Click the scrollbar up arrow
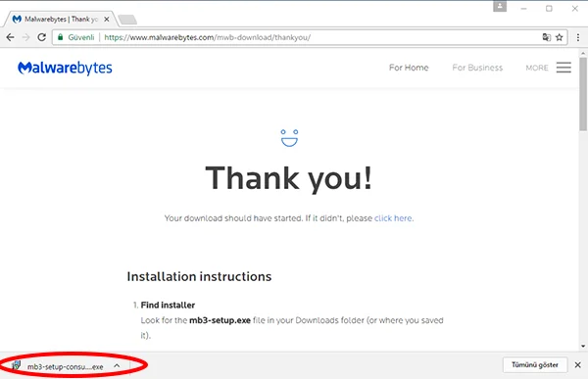This screenshot has height=379, width=588. click(x=583, y=53)
